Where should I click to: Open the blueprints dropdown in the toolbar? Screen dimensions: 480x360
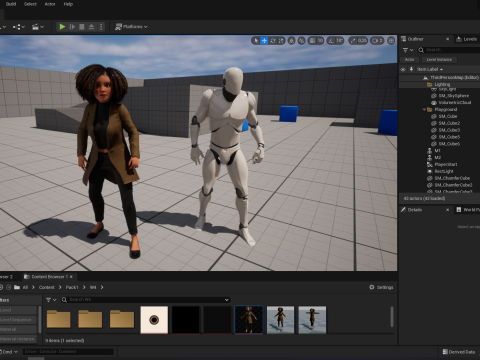pos(19,27)
